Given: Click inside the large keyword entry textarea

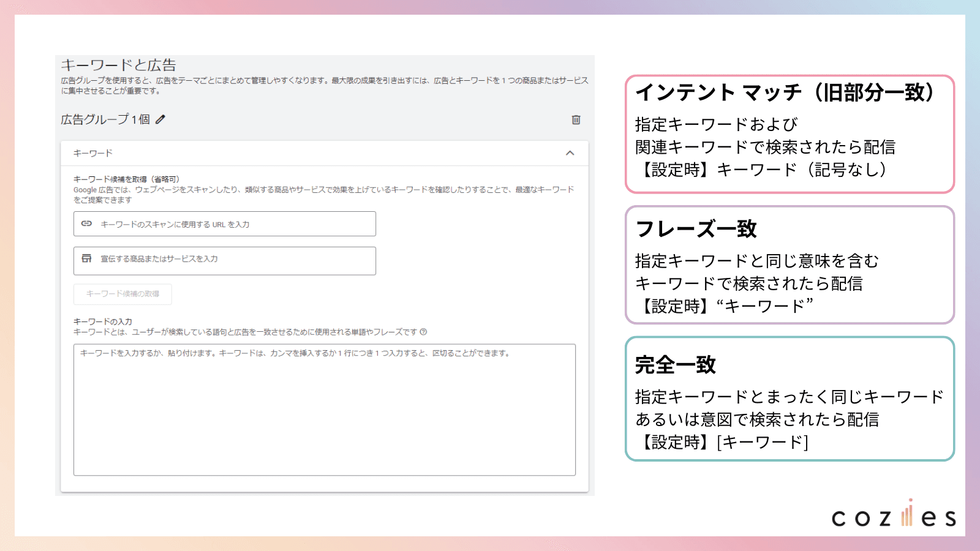Looking at the screenshot, I should pyautogui.click(x=325, y=410).
